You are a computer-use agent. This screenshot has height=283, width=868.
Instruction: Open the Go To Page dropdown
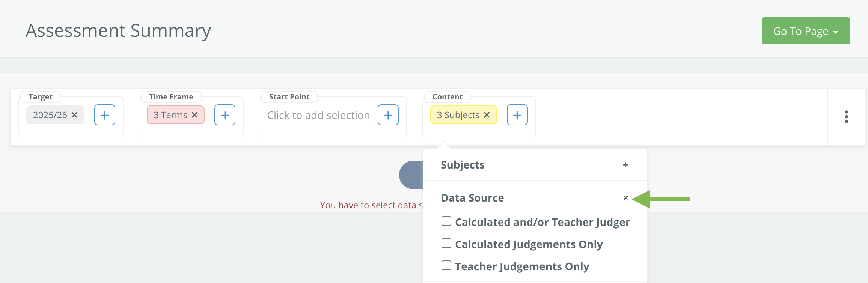tap(806, 31)
